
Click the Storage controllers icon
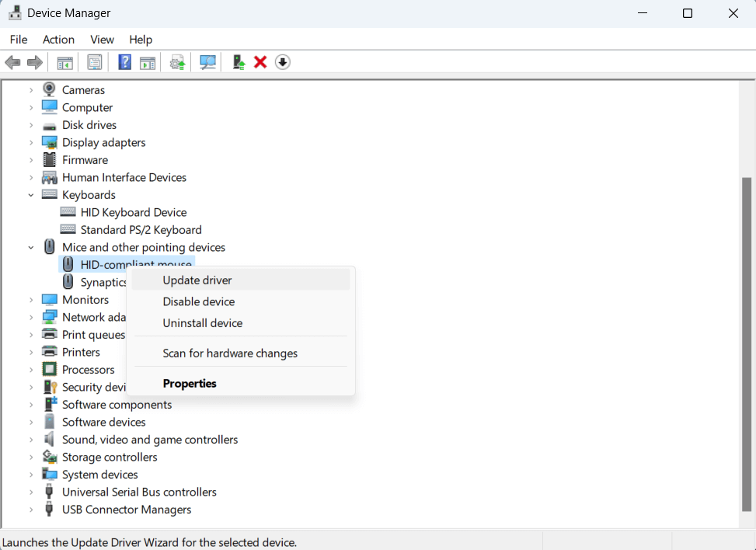pos(50,457)
